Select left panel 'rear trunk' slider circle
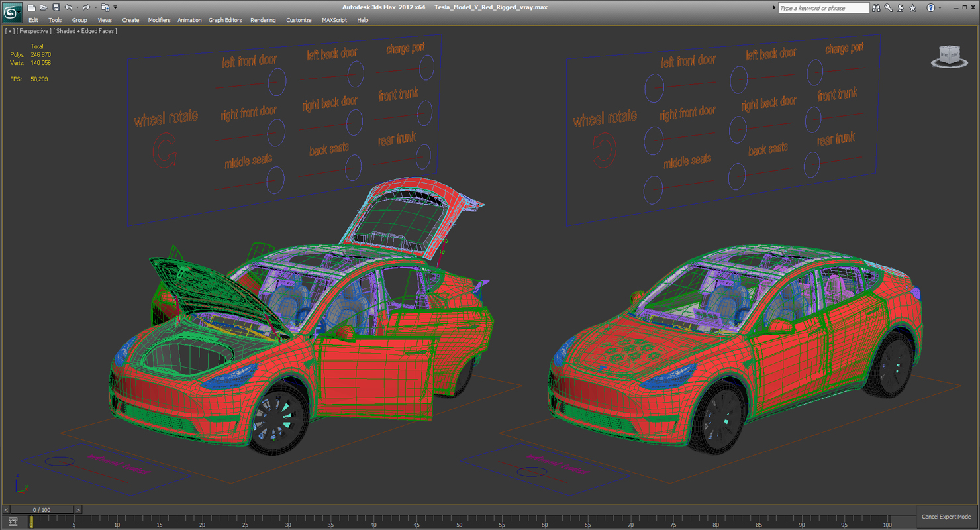Image resolution: width=980 pixels, height=530 pixels. (x=423, y=156)
